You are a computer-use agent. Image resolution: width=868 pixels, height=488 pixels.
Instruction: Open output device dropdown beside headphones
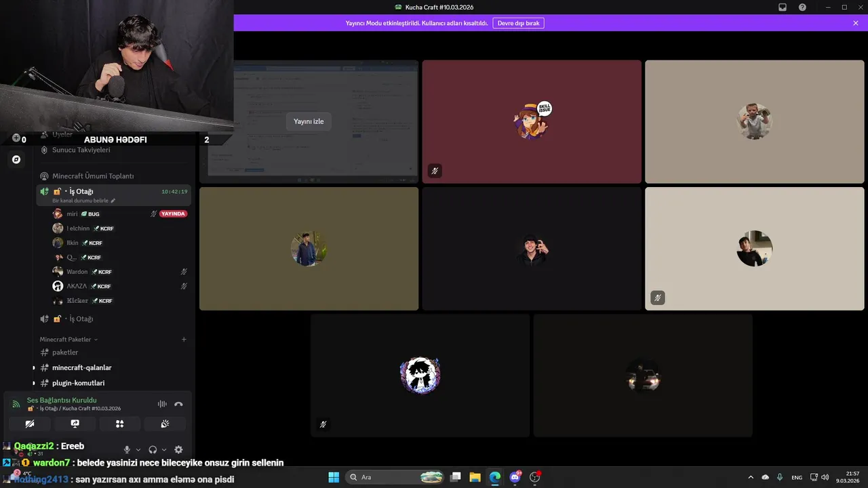click(164, 449)
